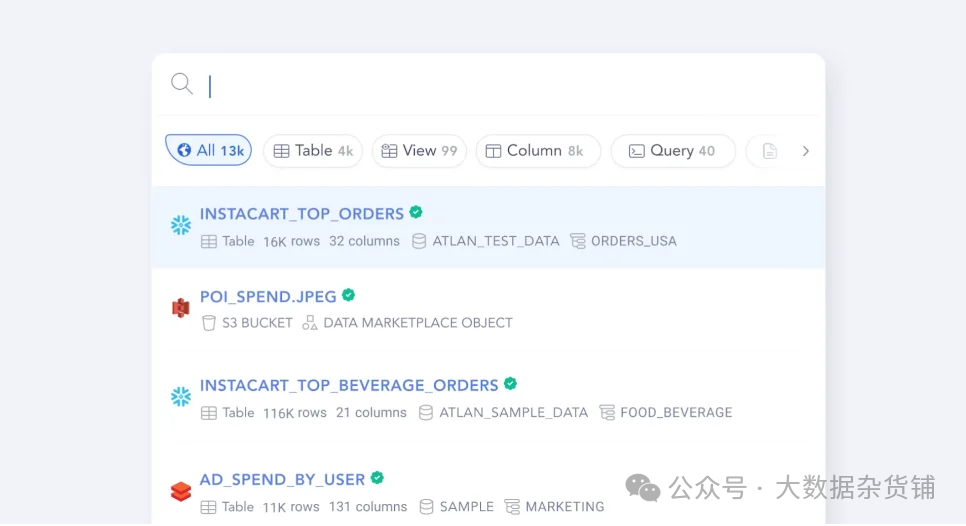Filter results by Table 4k
This screenshot has width=966, height=526.
click(x=313, y=151)
